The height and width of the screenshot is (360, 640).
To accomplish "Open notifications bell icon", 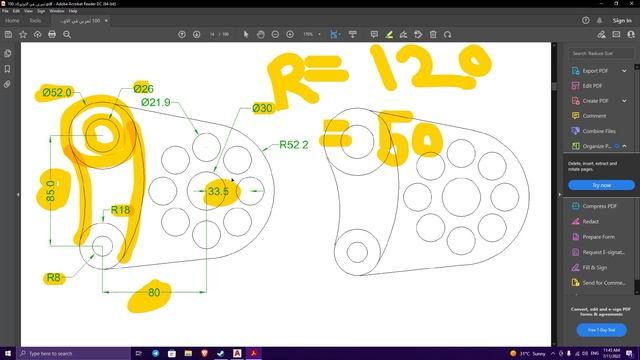I will [600, 20].
